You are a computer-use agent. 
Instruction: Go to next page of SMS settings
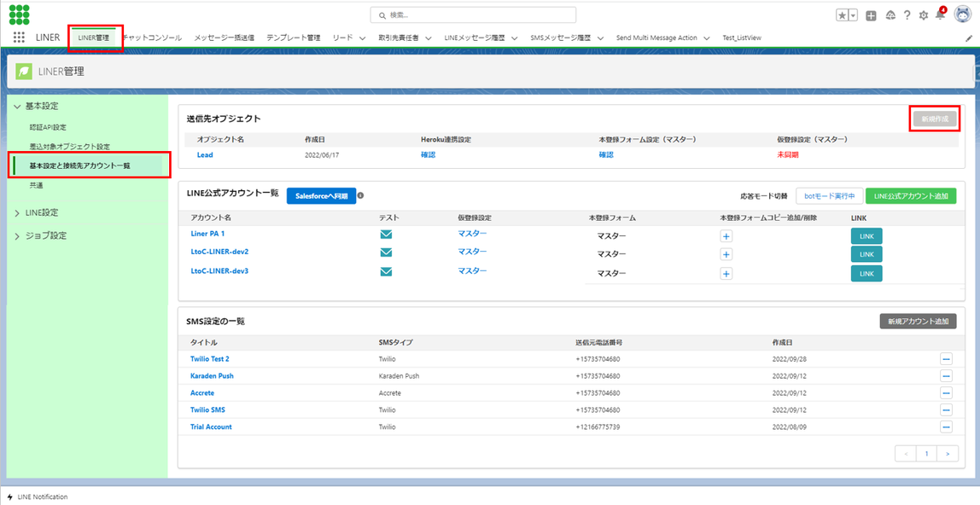(948, 454)
